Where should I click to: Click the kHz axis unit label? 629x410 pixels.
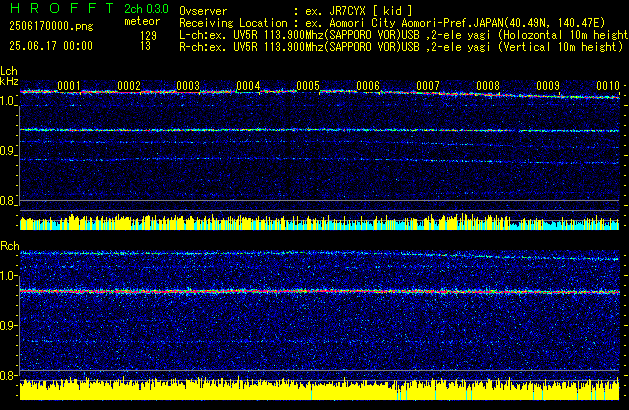coord(9,81)
